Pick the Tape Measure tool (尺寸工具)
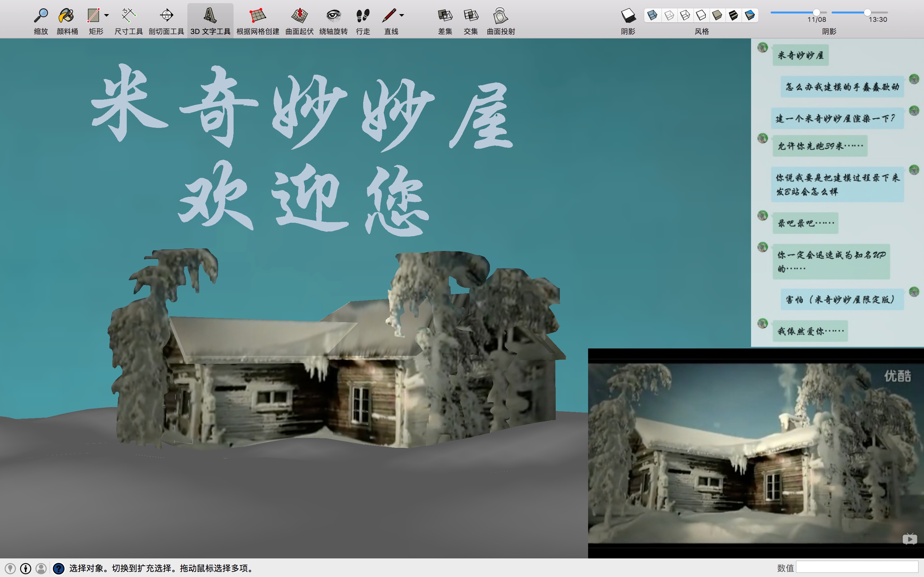The image size is (924, 577). (x=128, y=16)
